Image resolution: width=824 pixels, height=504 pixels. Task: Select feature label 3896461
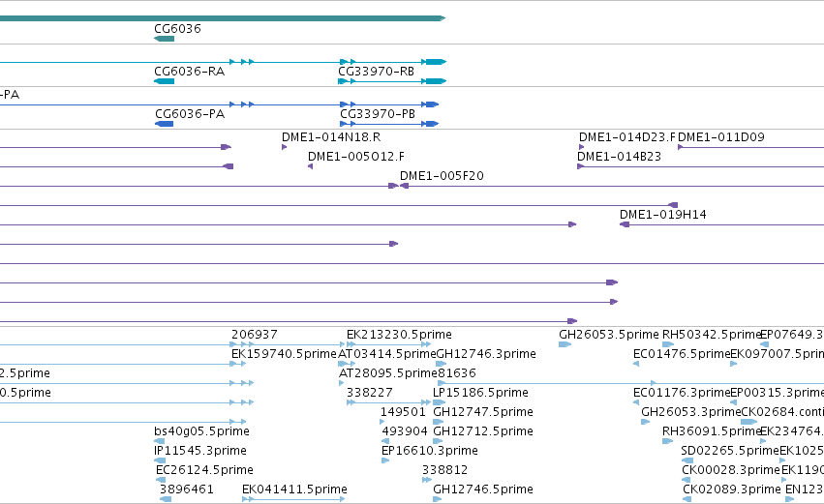187,489
